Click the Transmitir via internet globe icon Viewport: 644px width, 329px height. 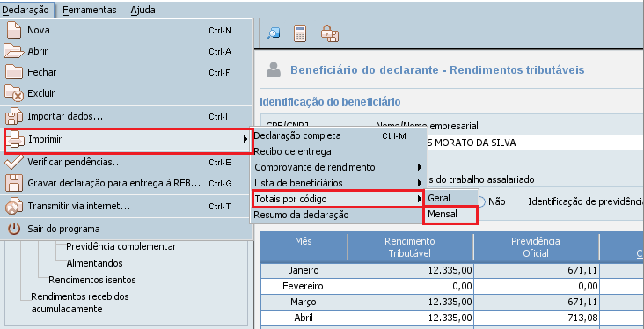pyautogui.click(x=13, y=206)
